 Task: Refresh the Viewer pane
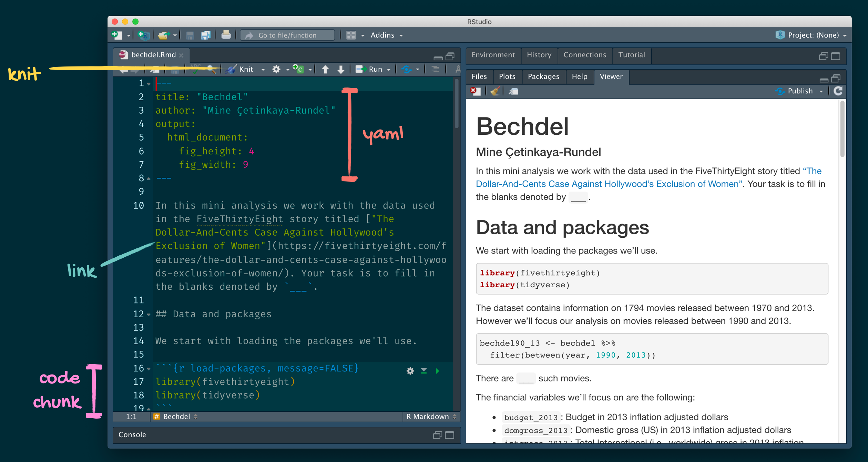[838, 91]
